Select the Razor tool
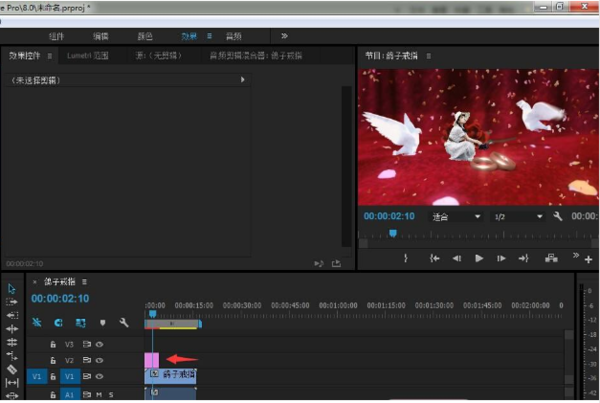Viewport: 600px width, 403px height. pos(12,368)
